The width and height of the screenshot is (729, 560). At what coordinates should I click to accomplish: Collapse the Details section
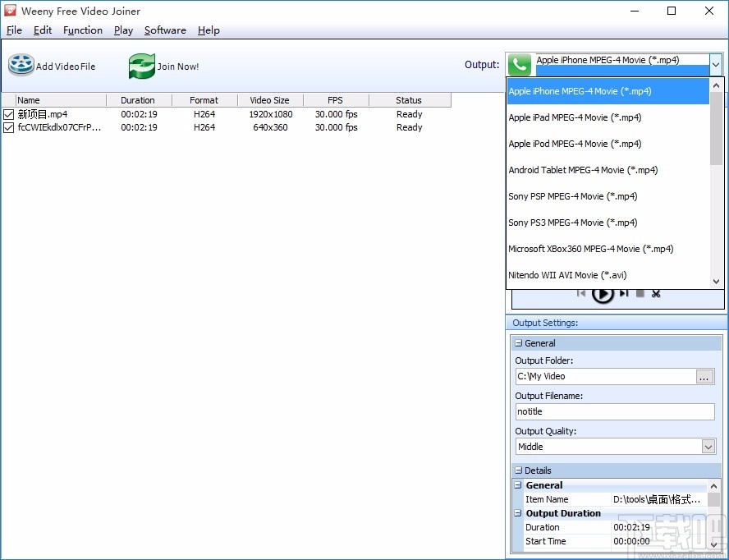pos(518,470)
